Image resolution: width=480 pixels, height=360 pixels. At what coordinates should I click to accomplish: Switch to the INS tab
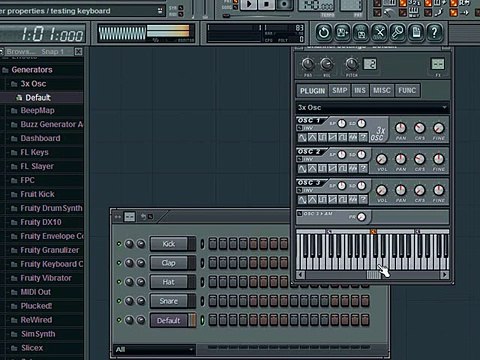tap(360, 90)
